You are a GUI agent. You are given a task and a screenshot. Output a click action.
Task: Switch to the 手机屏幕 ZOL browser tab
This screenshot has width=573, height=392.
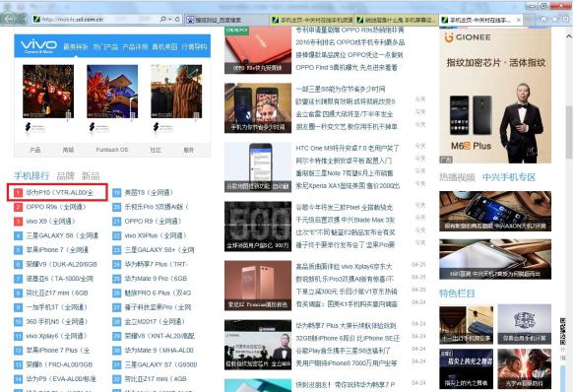pyautogui.click(x=396, y=20)
